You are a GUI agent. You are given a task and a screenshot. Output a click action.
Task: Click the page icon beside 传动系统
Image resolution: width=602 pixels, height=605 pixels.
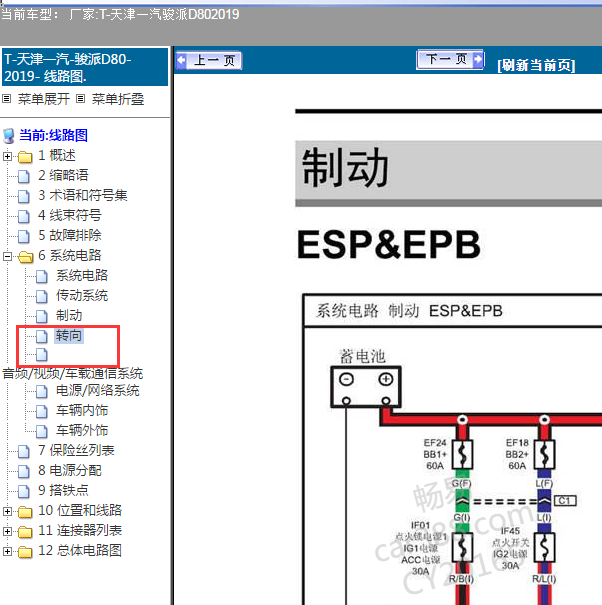[42, 297]
